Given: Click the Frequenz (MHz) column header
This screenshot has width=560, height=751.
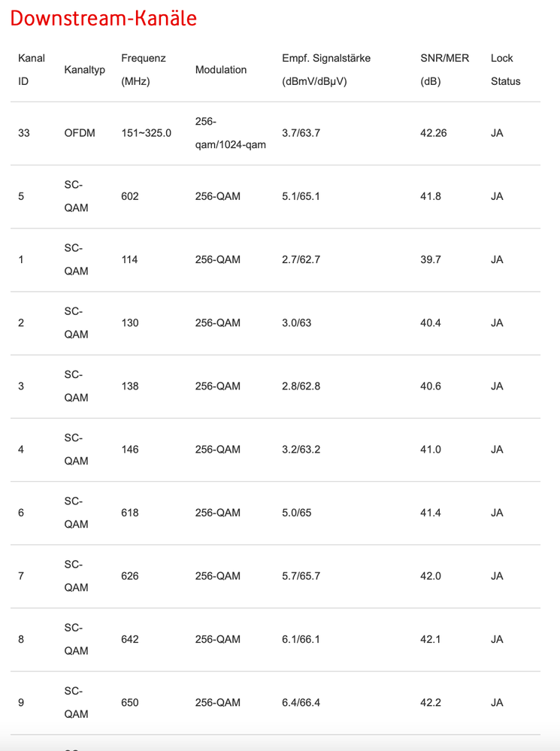Looking at the screenshot, I should tap(144, 69).
